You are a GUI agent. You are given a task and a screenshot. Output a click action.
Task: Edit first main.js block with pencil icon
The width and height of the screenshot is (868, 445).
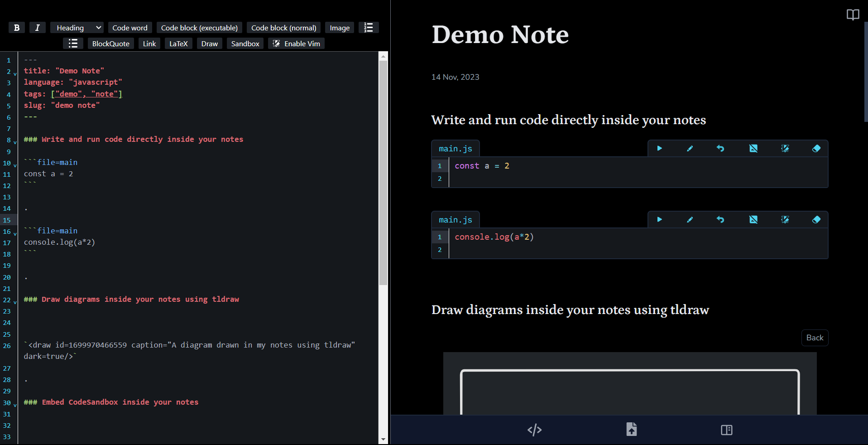(x=690, y=148)
